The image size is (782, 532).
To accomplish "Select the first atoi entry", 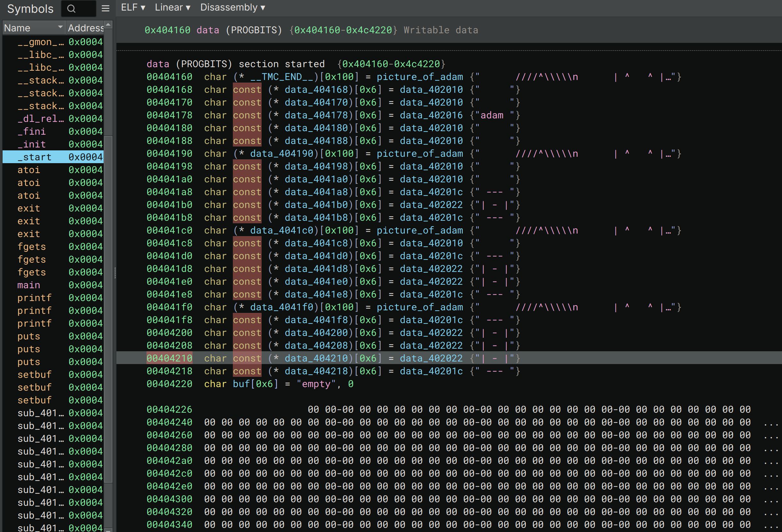I will [29, 170].
